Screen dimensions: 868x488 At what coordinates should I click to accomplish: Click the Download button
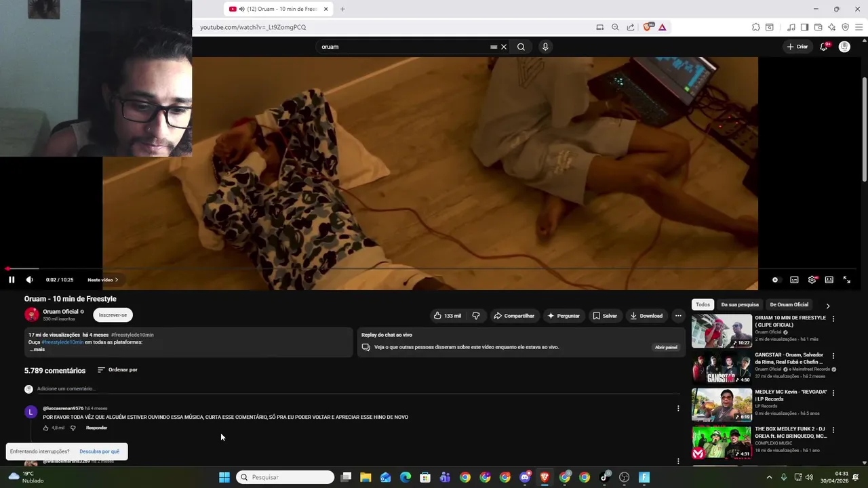tap(646, 316)
